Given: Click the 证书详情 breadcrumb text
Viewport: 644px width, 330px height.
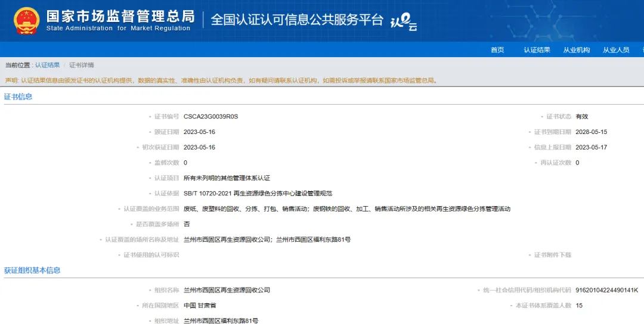Looking at the screenshot, I should coord(81,65).
